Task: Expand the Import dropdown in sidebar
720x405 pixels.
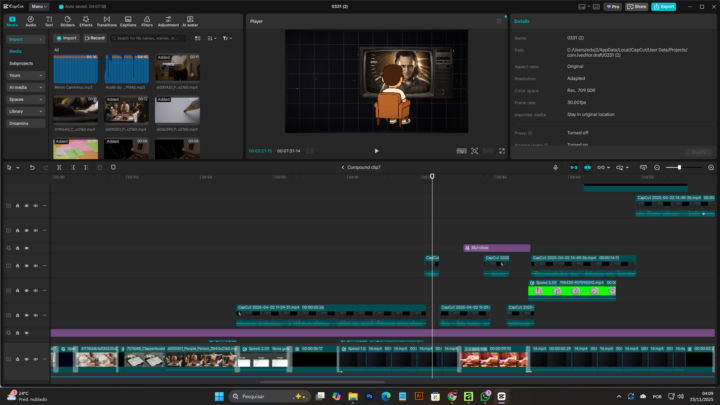Action: pyautogui.click(x=24, y=39)
